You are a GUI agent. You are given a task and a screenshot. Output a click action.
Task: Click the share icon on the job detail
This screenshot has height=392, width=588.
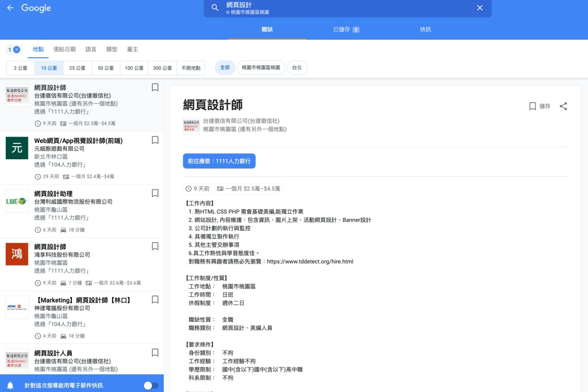pos(563,106)
